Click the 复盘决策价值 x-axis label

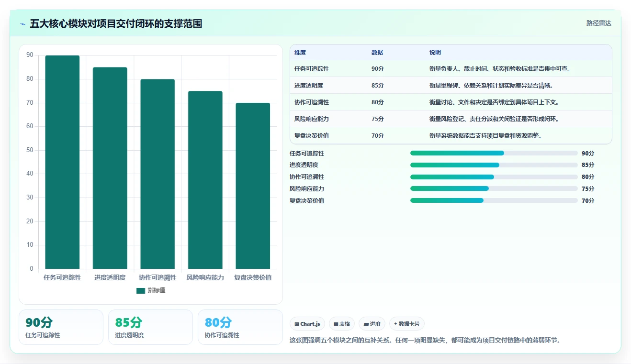[x=253, y=277]
